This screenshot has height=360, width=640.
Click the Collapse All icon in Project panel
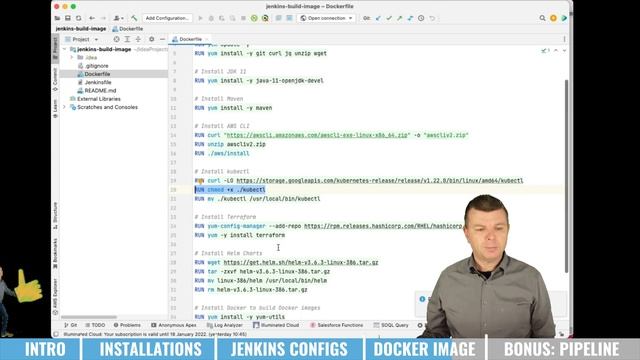click(x=138, y=39)
